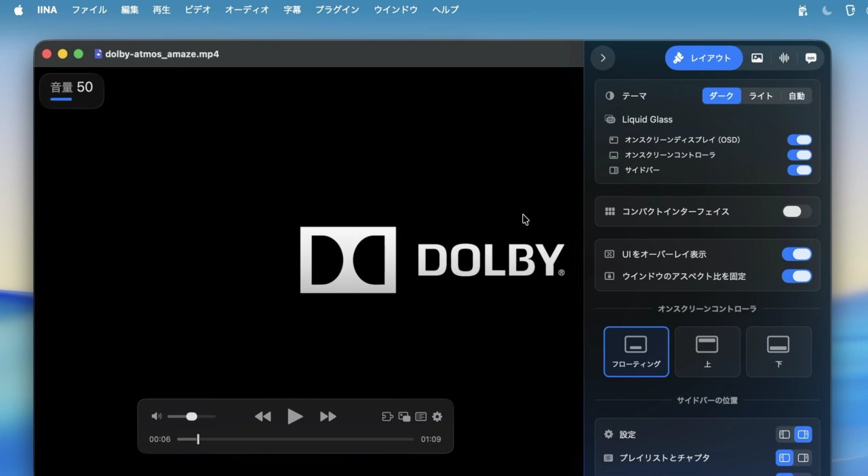Click the UIをオーバーレイ表示 icon
Screen dimensions: 868x476
pyautogui.click(x=609, y=254)
